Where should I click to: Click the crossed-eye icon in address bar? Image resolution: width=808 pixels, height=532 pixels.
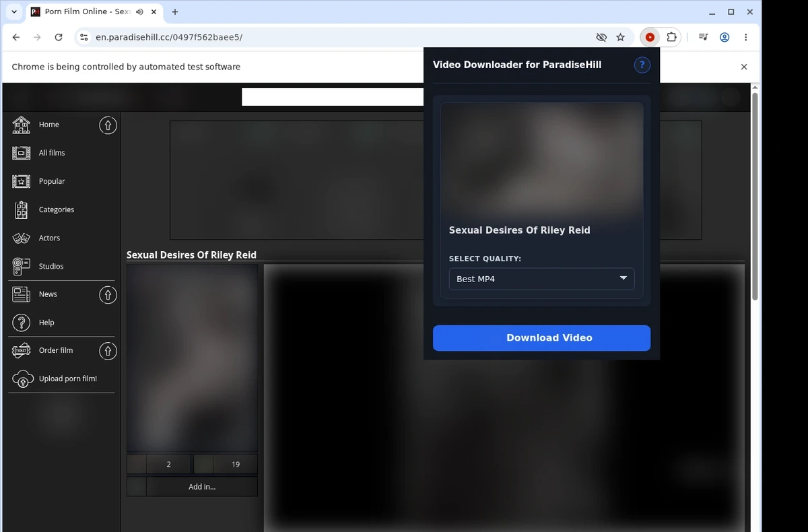601,38
